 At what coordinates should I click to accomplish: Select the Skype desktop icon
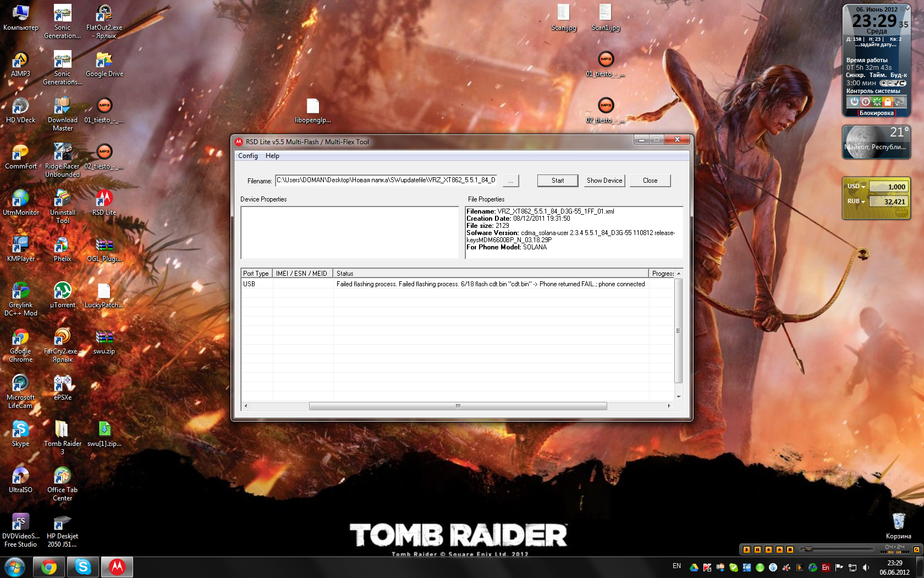(x=21, y=434)
